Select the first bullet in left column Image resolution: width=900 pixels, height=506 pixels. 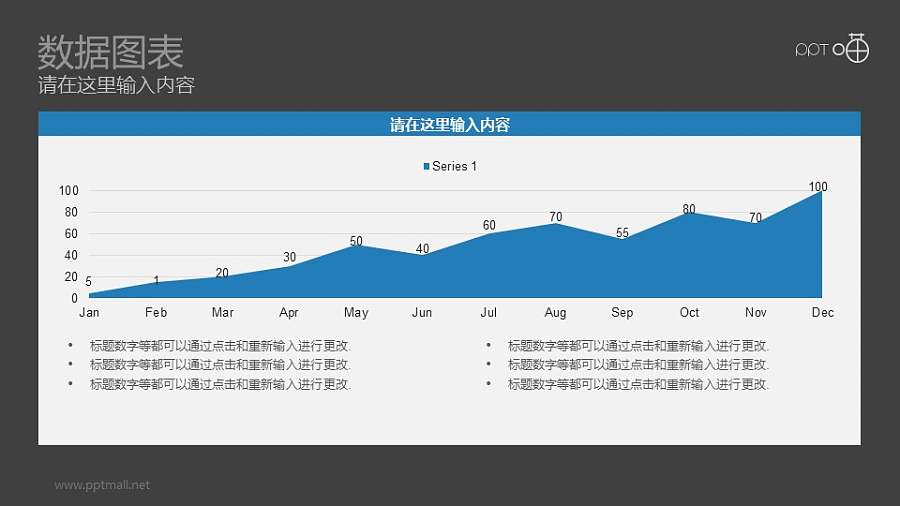pos(220,346)
